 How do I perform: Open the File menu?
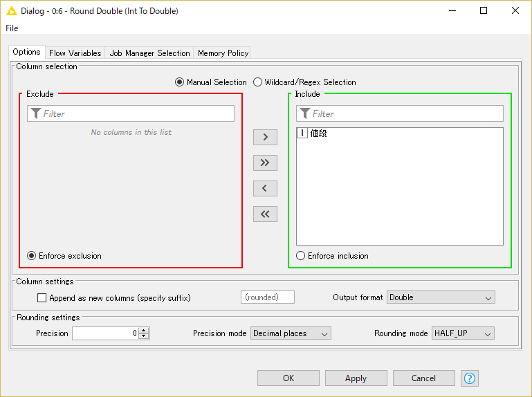pyautogui.click(x=12, y=28)
